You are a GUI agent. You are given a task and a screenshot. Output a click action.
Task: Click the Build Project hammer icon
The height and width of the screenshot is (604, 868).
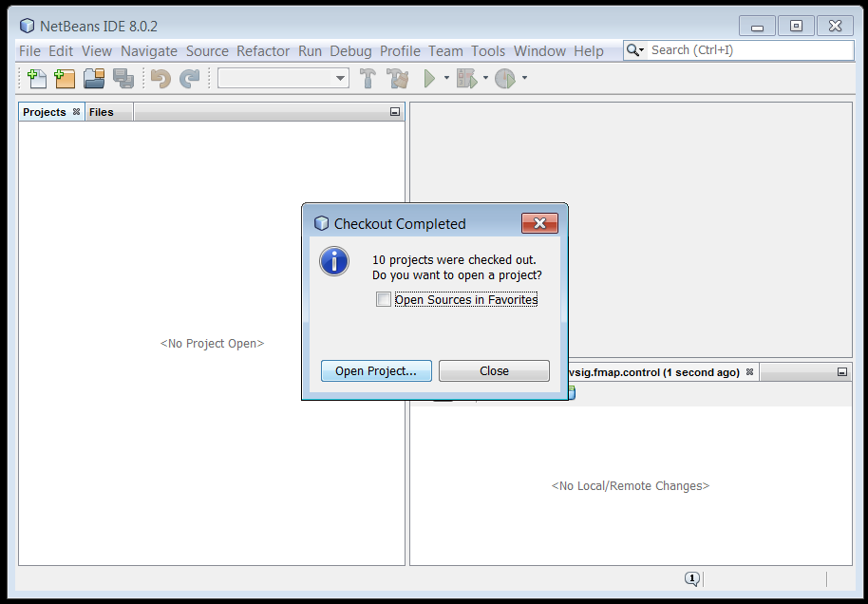tap(368, 79)
